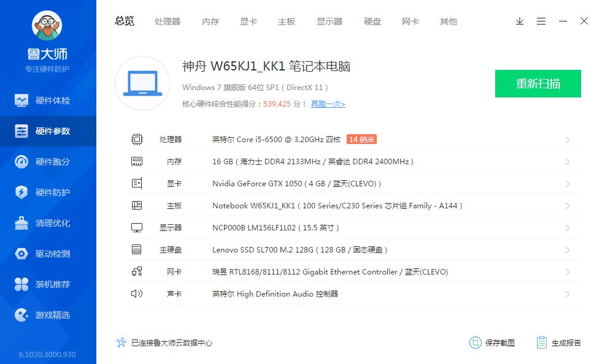Click the 鲁大师 mascot logo
This screenshot has height=364, width=594.
(x=47, y=26)
